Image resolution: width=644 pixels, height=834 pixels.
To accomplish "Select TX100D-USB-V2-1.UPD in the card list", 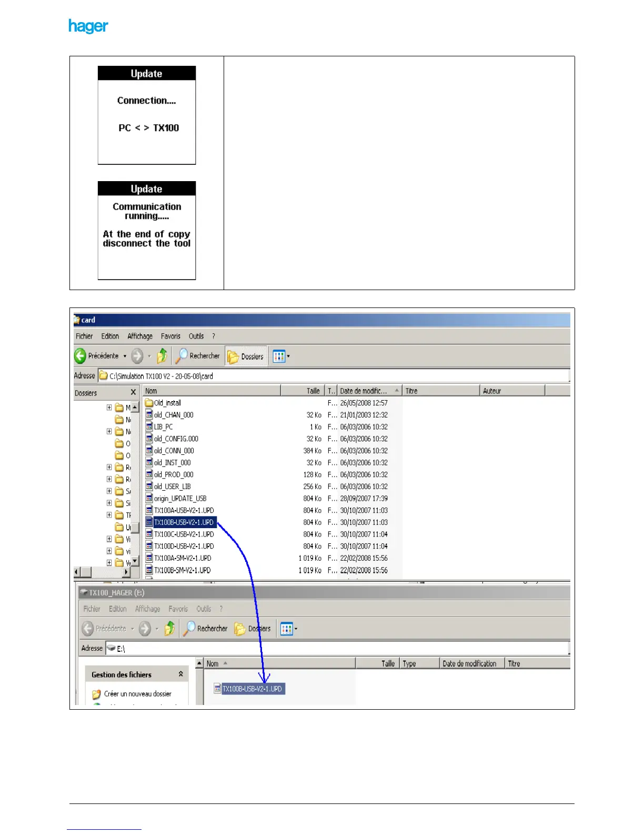I will [x=184, y=547].
